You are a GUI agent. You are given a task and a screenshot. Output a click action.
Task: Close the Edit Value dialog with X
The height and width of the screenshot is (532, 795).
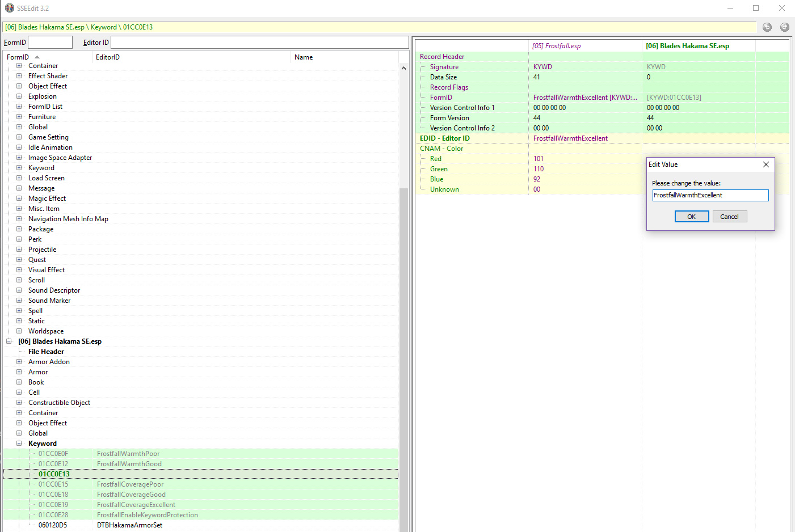pos(766,164)
